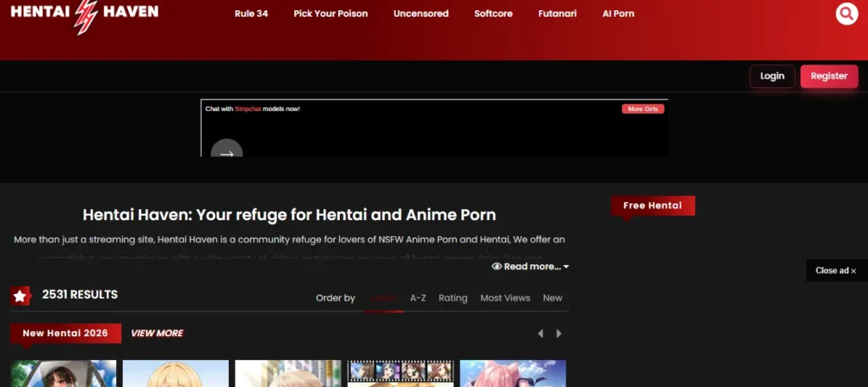
Task: Open the Rule 34 menu item
Action: coord(251,14)
